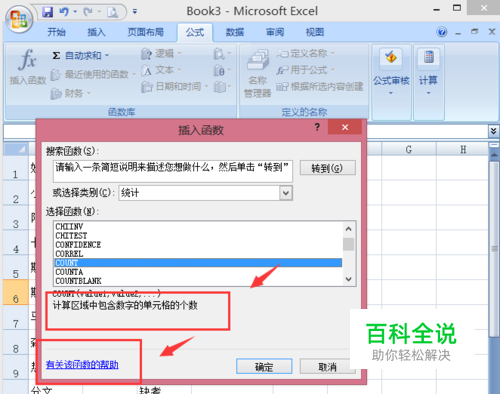500x394 pixels.
Task: Open the 名称管理器
Action: 258,73
